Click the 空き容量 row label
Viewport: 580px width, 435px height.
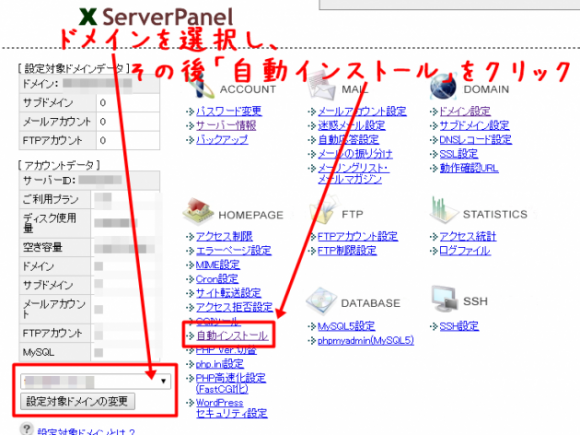coord(42,247)
